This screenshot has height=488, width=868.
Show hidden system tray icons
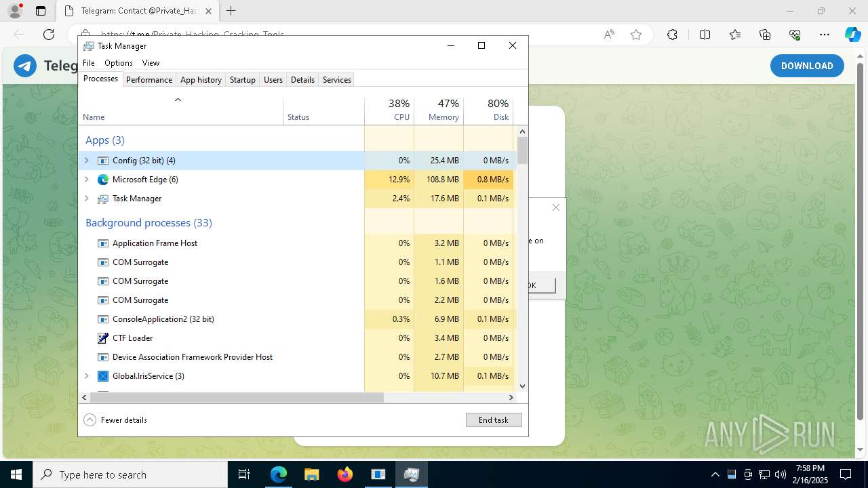tap(715, 474)
